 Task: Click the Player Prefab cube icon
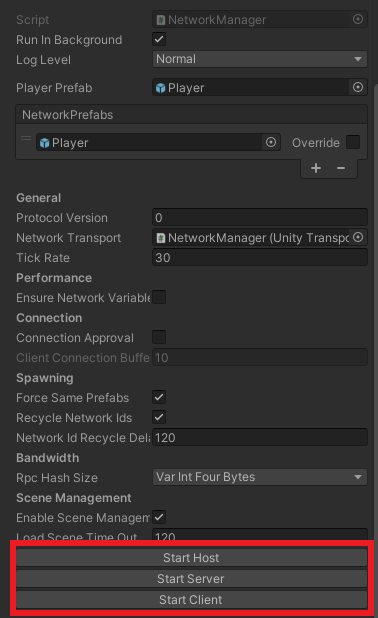[x=160, y=87]
